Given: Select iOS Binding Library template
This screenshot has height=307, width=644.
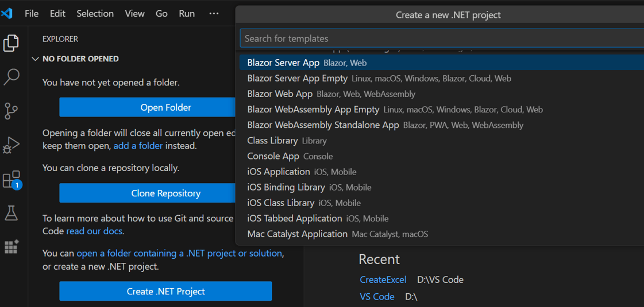Looking at the screenshot, I should click(442, 188).
